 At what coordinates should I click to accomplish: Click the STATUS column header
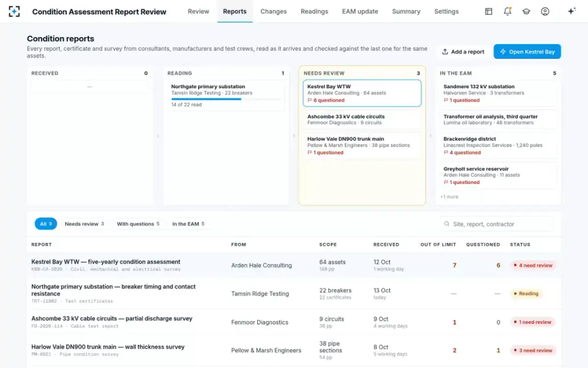tap(520, 244)
